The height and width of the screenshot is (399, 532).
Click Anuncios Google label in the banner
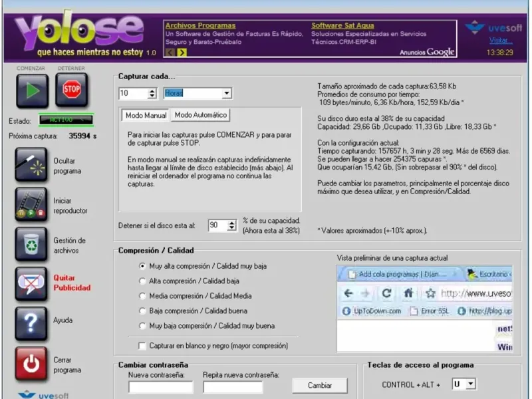click(x=427, y=52)
